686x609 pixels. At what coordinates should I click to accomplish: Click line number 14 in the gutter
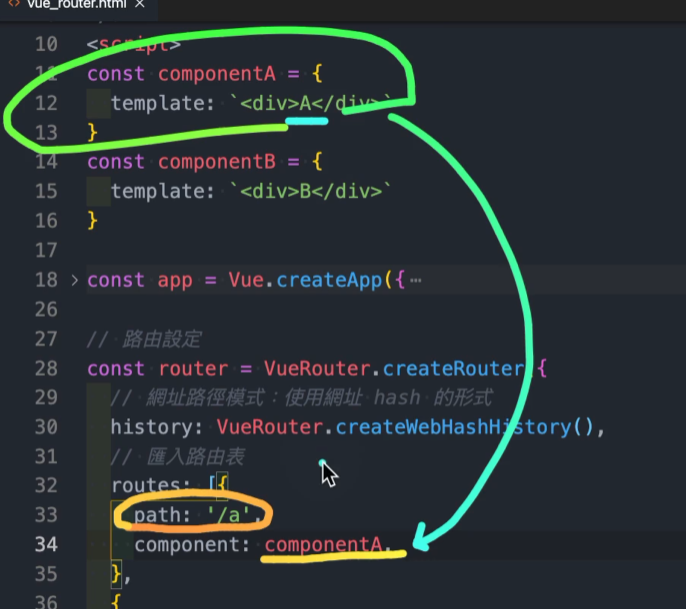point(46,162)
